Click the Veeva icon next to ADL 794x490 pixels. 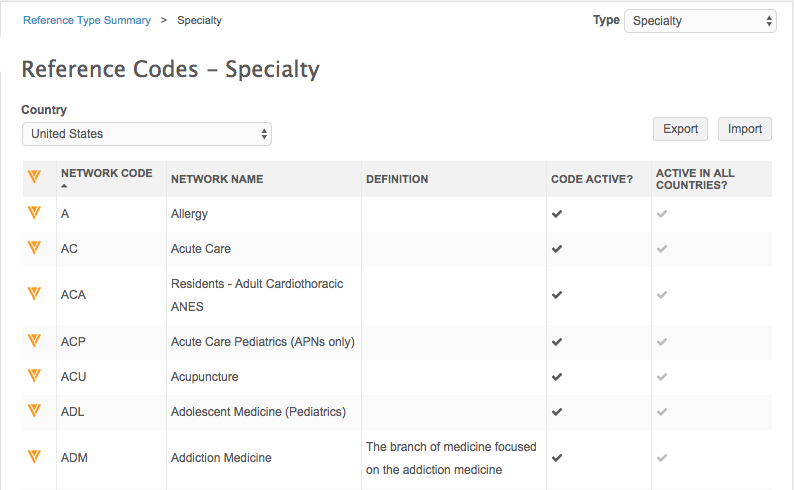pyautogui.click(x=34, y=411)
